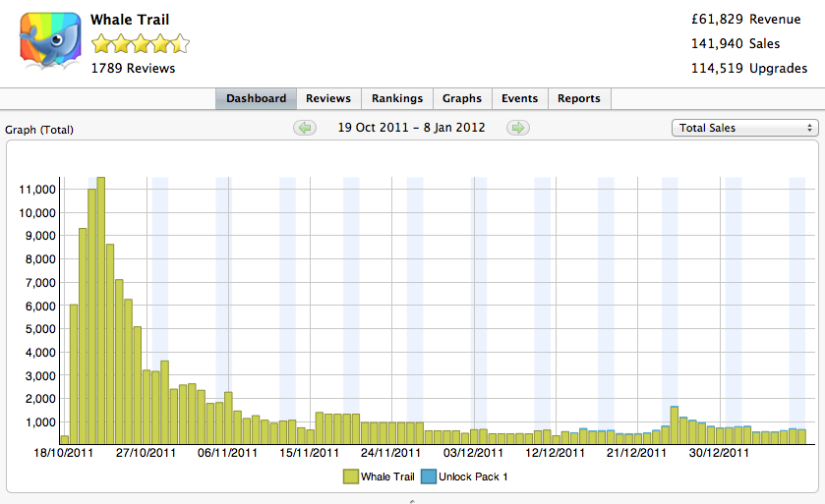Click the '5,000' y-axis label
Image resolution: width=825 pixels, height=504 pixels.
[x=40, y=329]
